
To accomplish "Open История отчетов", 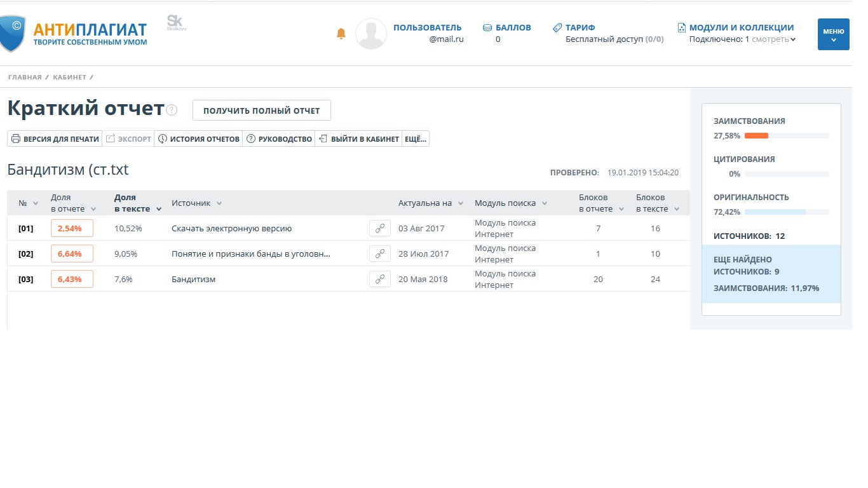I will click(x=198, y=139).
